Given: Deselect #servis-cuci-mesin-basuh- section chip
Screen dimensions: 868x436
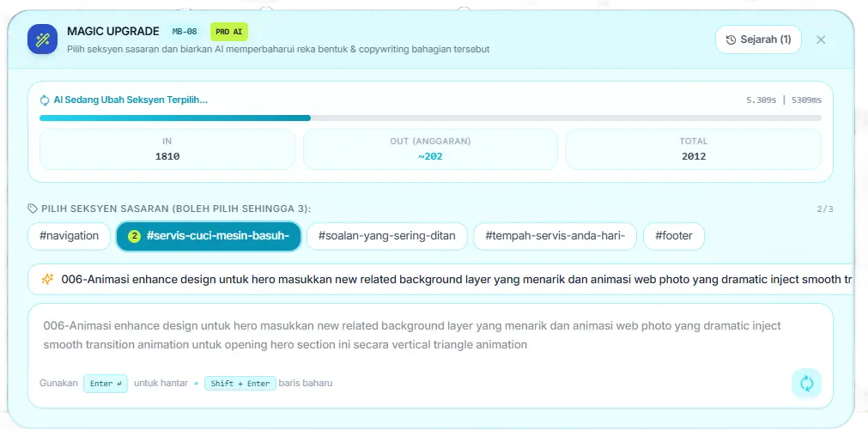Looking at the screenshot, I should tap(208, 236).
